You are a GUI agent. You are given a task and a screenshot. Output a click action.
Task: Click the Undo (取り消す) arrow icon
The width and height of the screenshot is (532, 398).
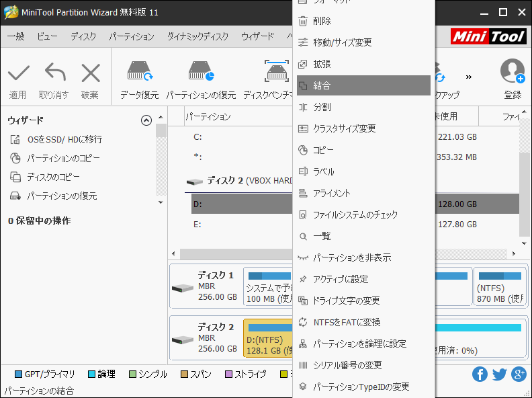55,73
